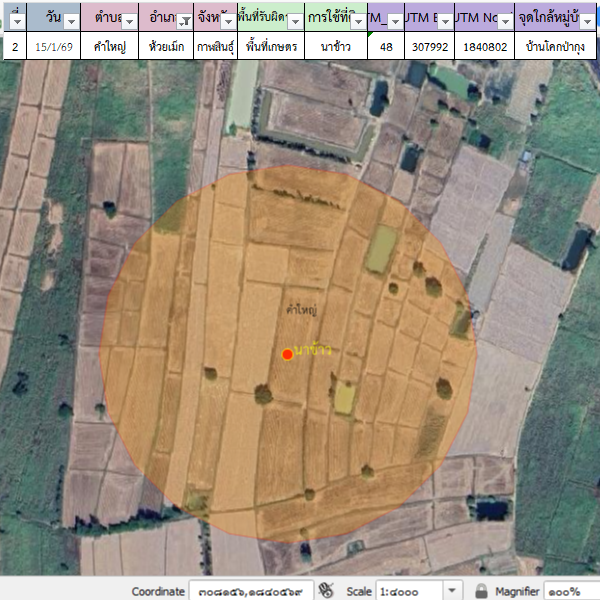Screen dimensions: 600x600
Task: Open the วัน column filter dropdown
Action: pyautogui.click(x=71, y=21)
